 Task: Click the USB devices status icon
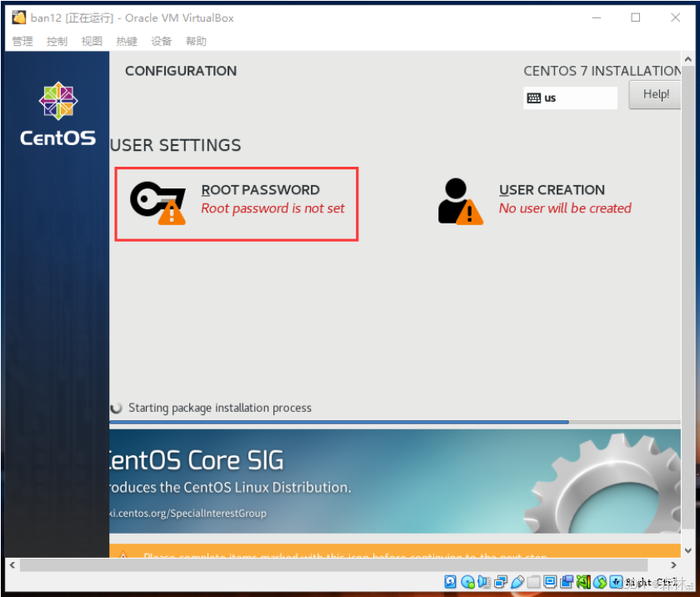coord(517,581)
